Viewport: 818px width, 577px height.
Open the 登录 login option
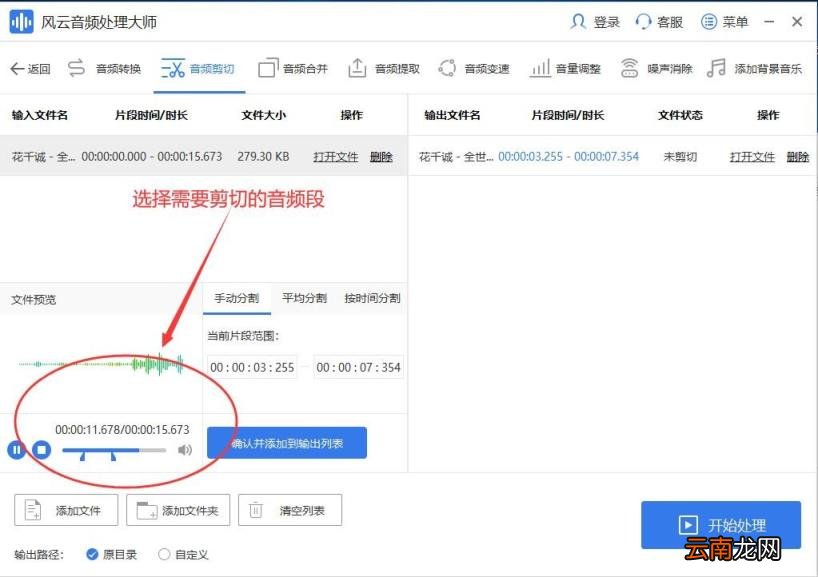[x=595, y=22]
